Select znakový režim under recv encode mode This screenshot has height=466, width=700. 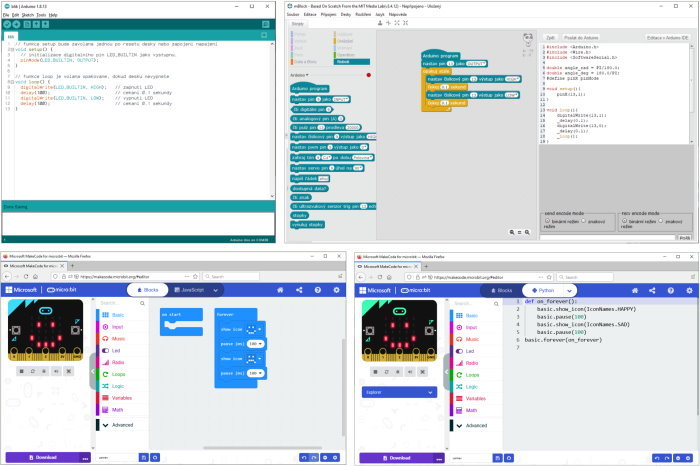click(x=661, y=221)
